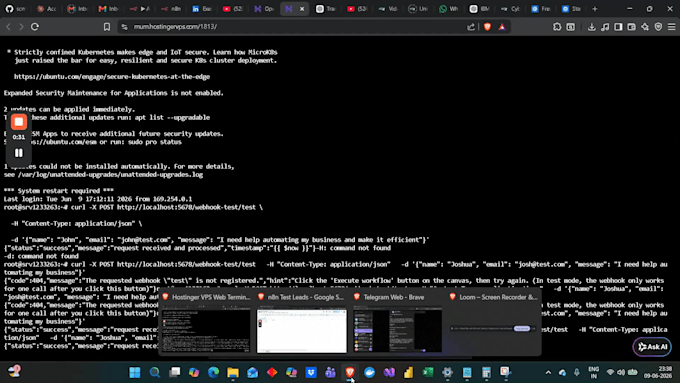
Task: Open the media control music note icon
Action: pos(605,27)
